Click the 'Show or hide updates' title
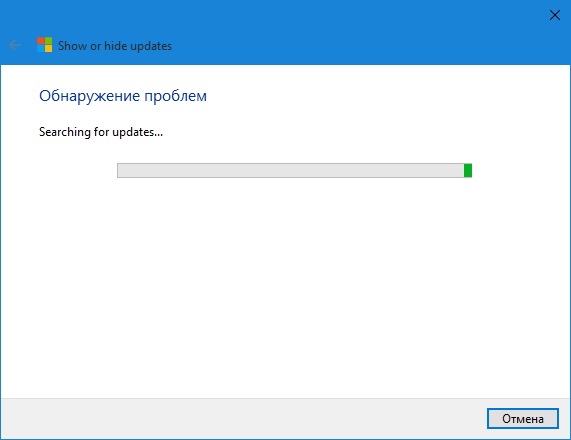This screenshot has height=440, width=571. [115, 46]
